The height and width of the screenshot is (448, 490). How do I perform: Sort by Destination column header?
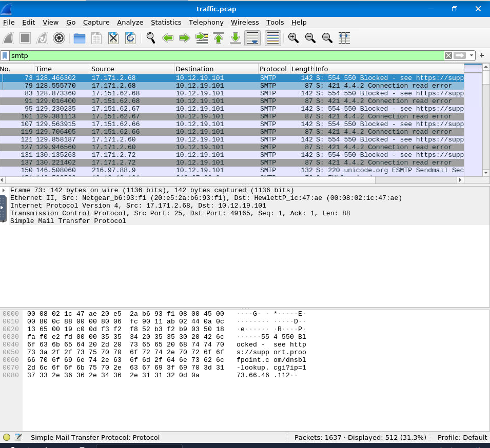click(216, 69)
